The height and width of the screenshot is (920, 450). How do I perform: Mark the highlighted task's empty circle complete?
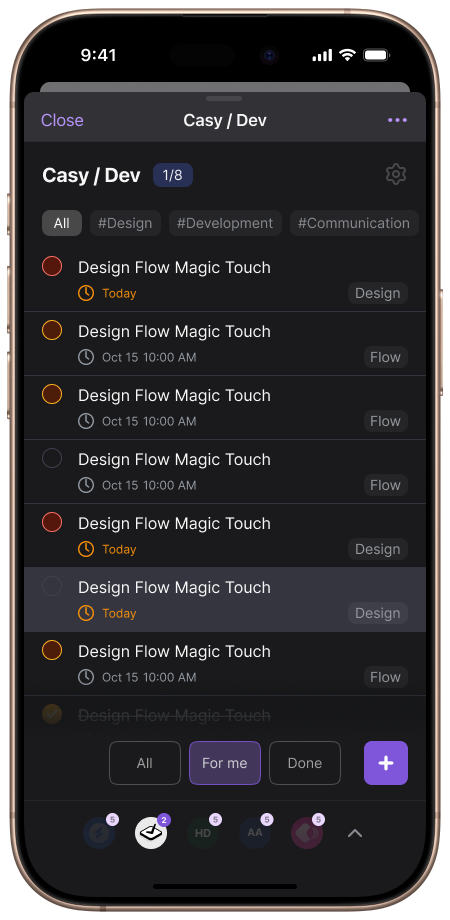pyautogui.click(x=52, y=586)
